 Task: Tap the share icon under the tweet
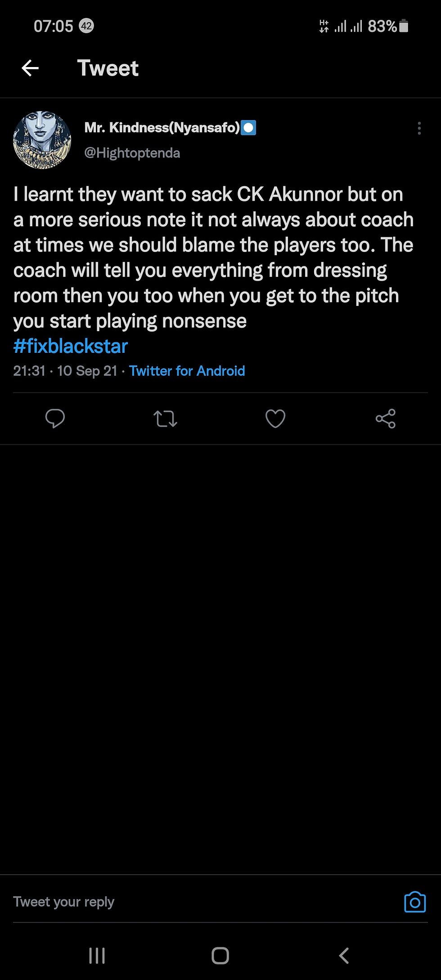[386, 418]
